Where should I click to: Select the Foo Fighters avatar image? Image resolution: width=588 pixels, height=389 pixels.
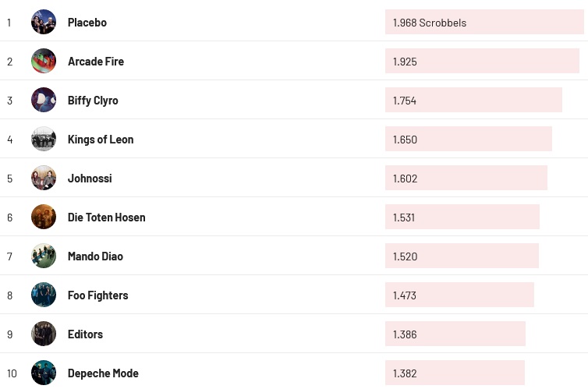(44, 295)
